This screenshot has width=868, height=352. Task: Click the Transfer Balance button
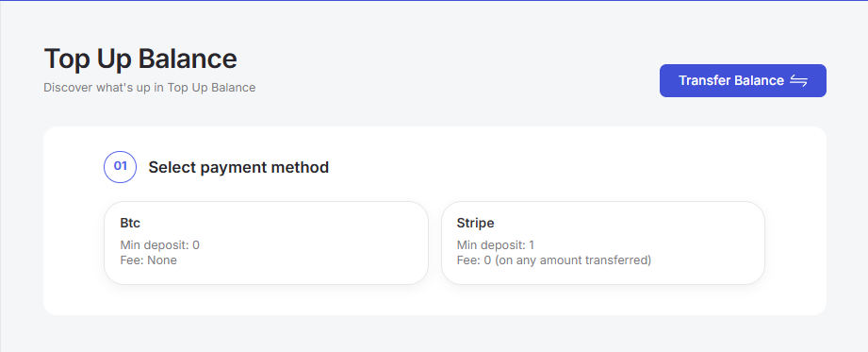[x=743, y=80]
